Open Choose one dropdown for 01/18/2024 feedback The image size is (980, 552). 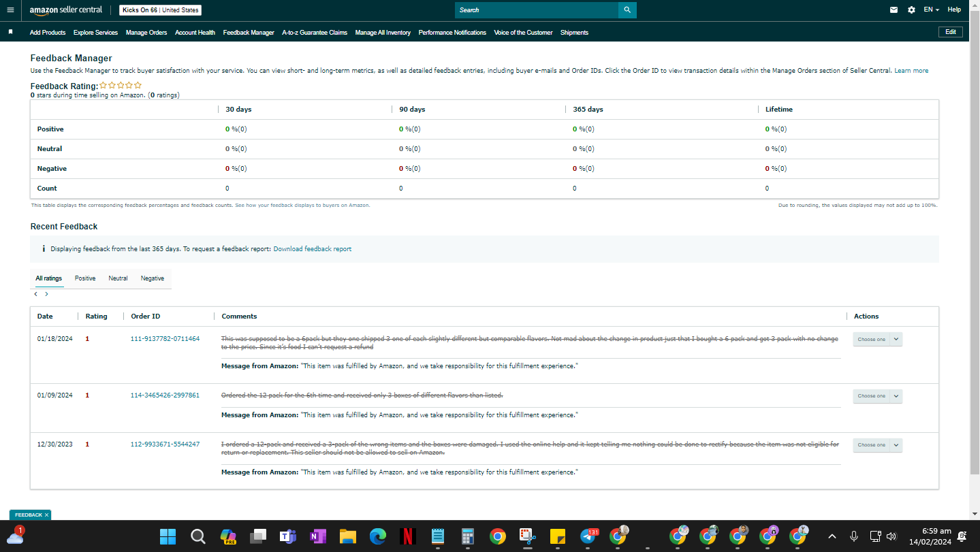click(x=877, y=339)
